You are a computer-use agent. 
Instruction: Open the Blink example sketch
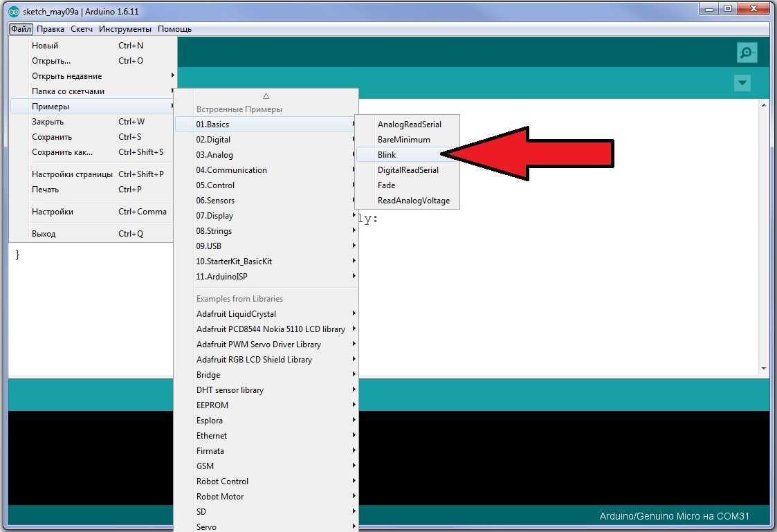pyautogui.click(x=387, y=155)
